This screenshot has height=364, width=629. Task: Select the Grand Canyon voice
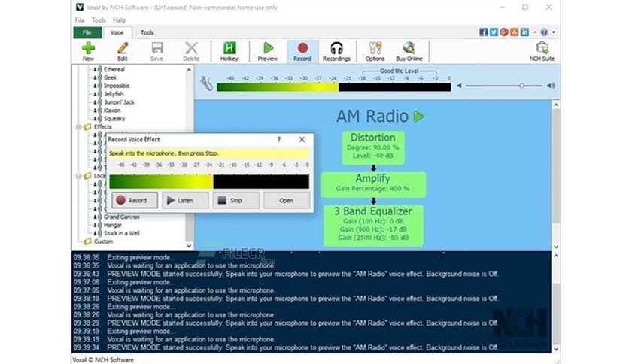[122, 217]
